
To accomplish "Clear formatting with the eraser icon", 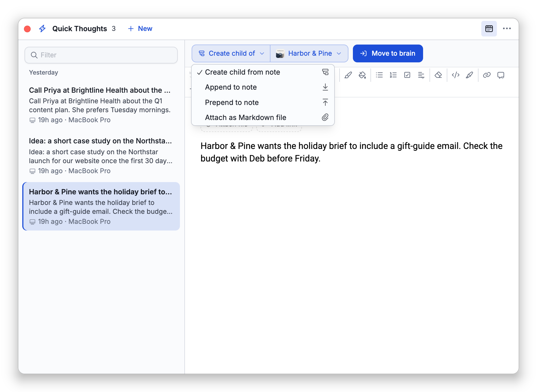I will (x=438, y=75).
